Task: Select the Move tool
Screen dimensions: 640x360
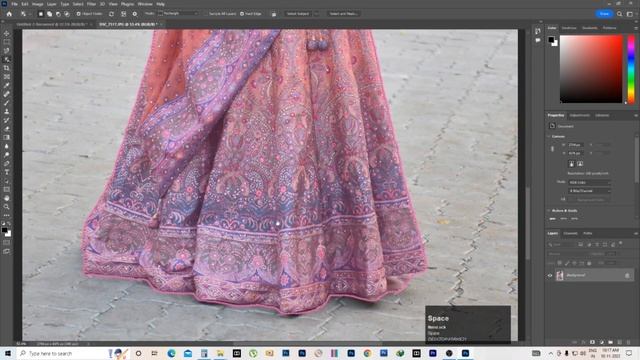Action: [x=7, y=33]
